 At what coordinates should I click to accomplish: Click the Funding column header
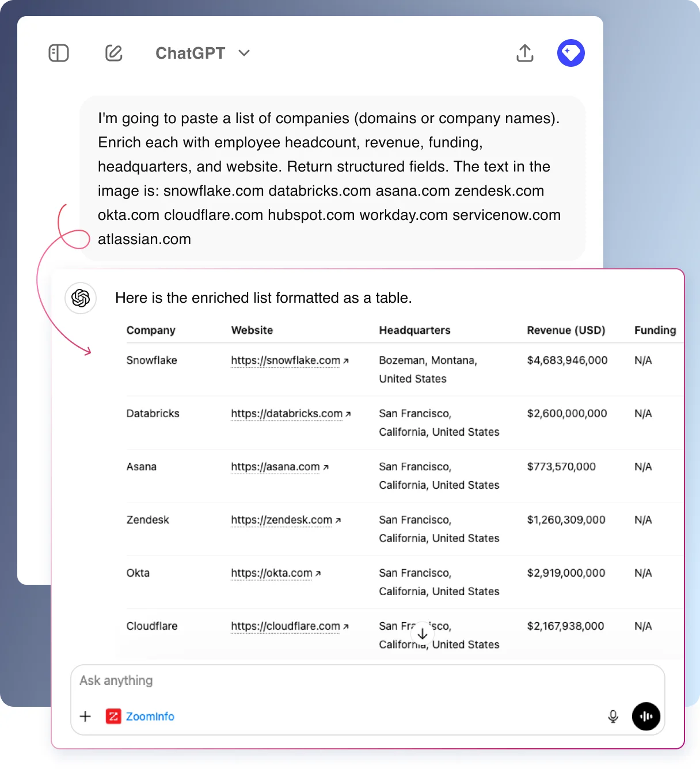click(x=655, y=330)
